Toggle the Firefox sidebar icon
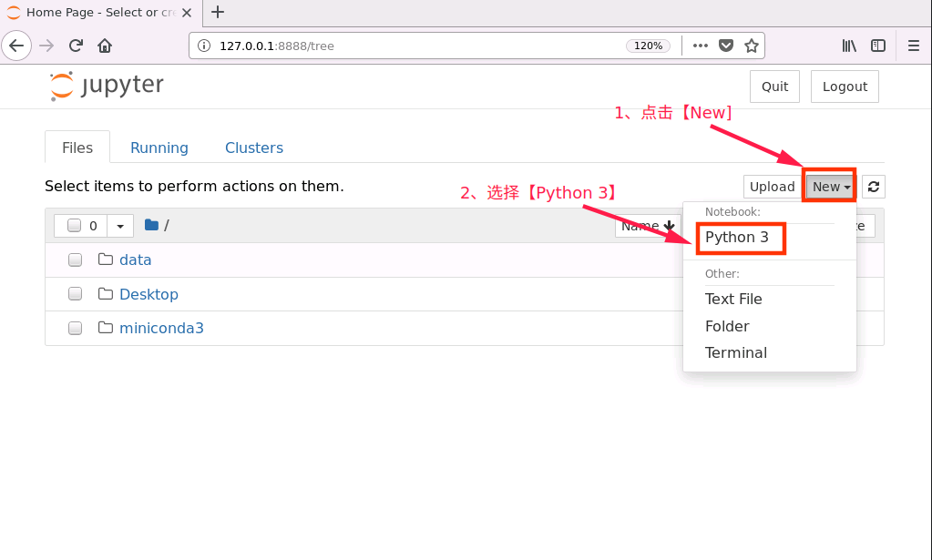This screenshot has height=560, width=932. (x=878, y=46)
